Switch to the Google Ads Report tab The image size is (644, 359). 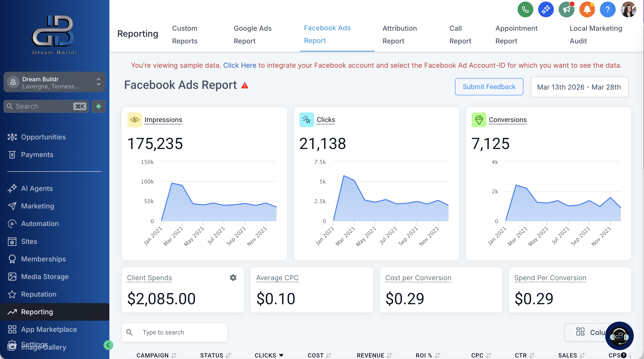click(252, 35)
